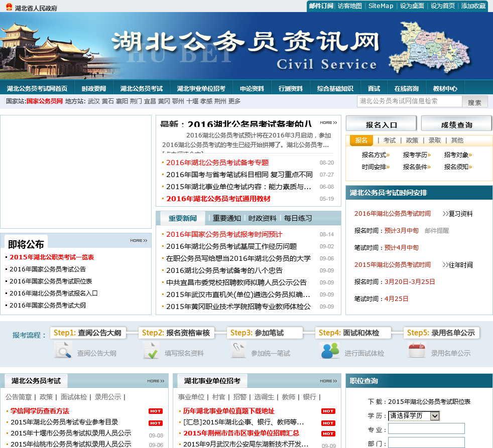Open 招考对象 link
493x448 pixels.
click(x=458, y=155)
